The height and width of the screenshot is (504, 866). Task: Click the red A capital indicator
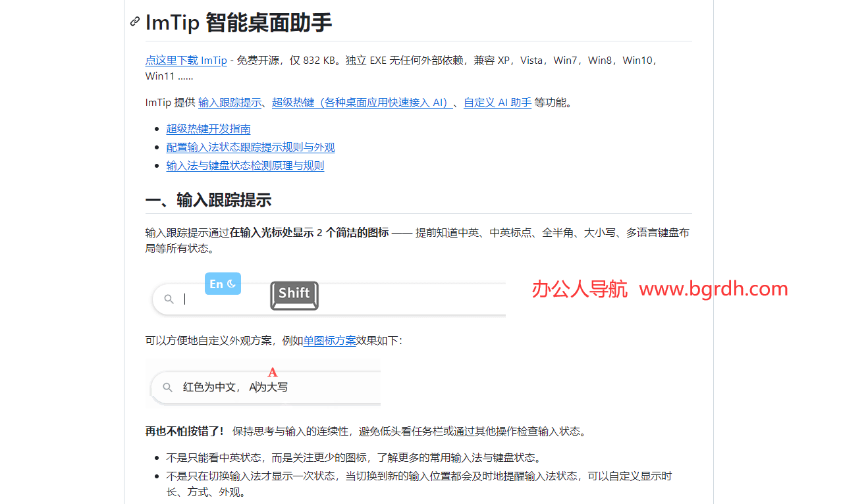click(273, 373)
